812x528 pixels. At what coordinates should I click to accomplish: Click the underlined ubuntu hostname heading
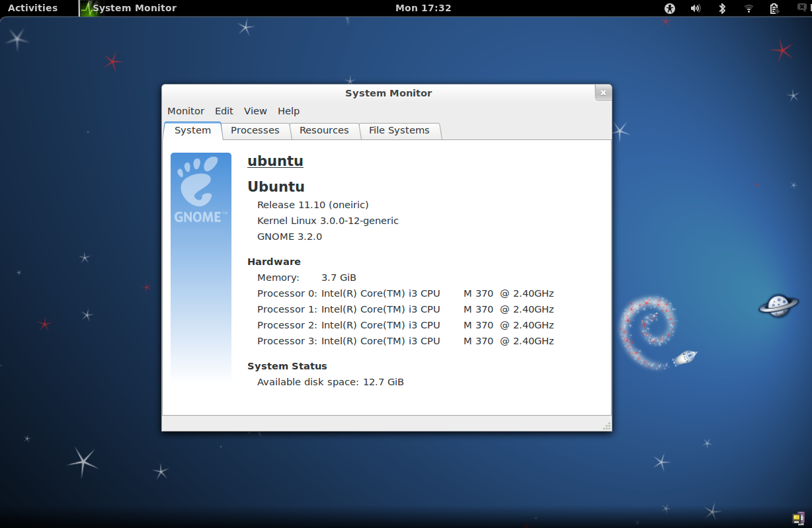[275, 161]
